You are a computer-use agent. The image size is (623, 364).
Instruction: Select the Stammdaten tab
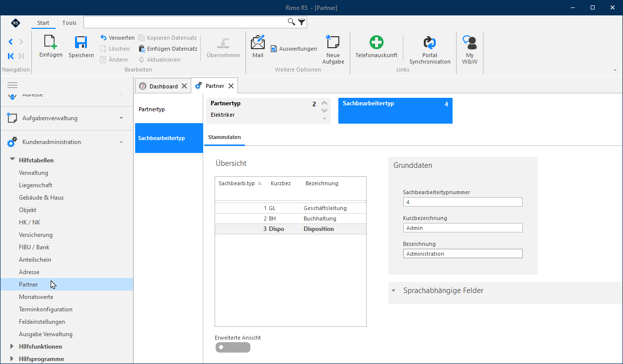[225, 137]
